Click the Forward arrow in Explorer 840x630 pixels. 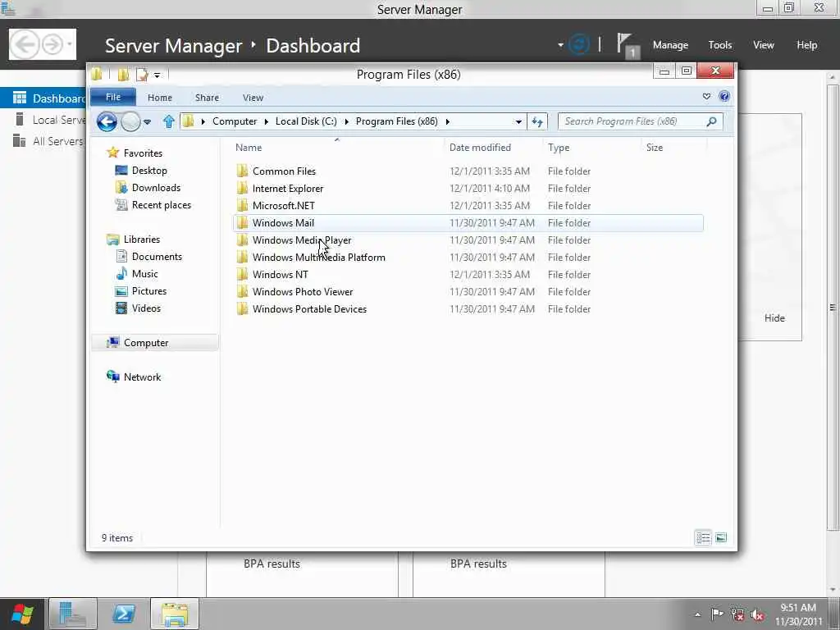[130, 121]
